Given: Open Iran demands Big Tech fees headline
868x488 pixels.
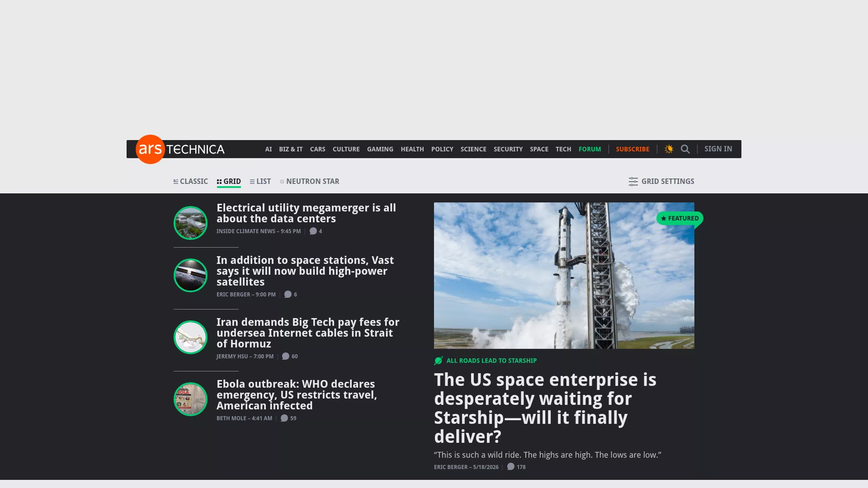Looking at the screenshot, I should 308,333.
